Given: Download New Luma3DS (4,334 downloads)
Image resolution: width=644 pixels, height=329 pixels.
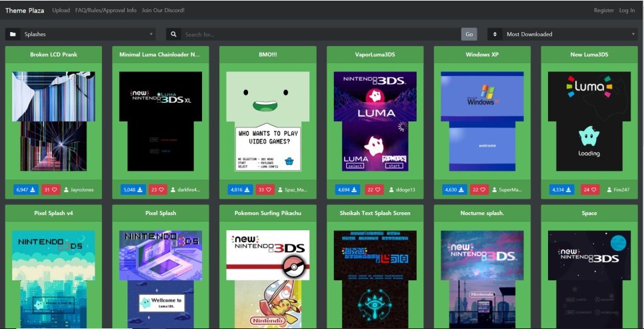Looking at the screenshot, I should [x=562, y=190].
